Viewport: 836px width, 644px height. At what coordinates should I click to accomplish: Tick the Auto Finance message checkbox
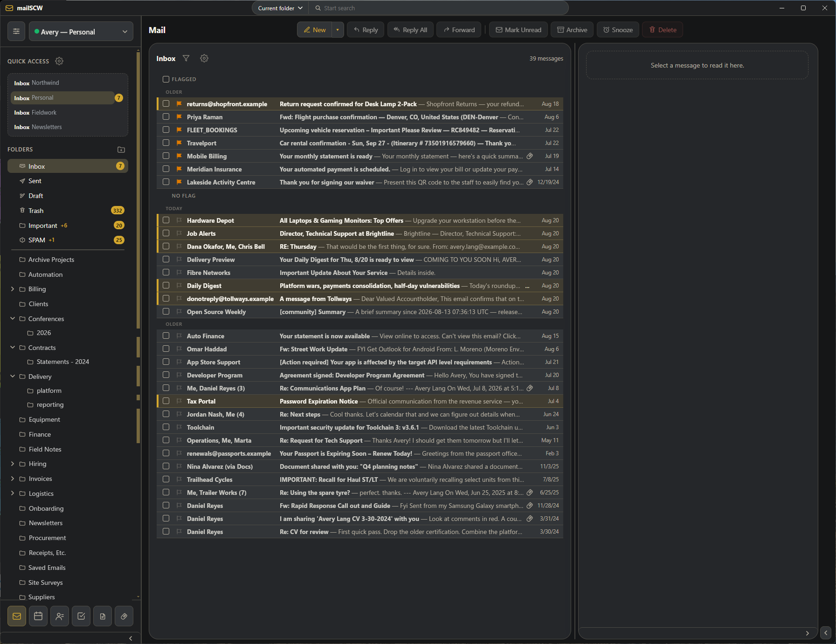[166, 336]
